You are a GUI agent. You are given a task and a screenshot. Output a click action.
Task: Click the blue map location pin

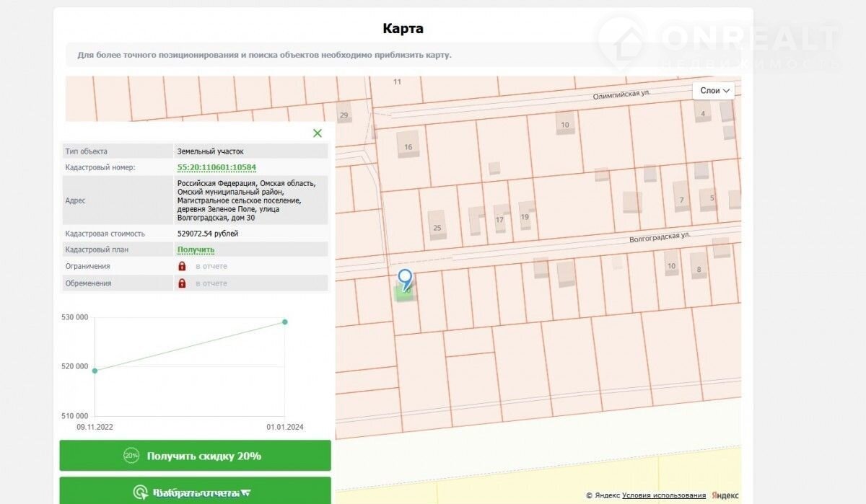tap(406, 278)
